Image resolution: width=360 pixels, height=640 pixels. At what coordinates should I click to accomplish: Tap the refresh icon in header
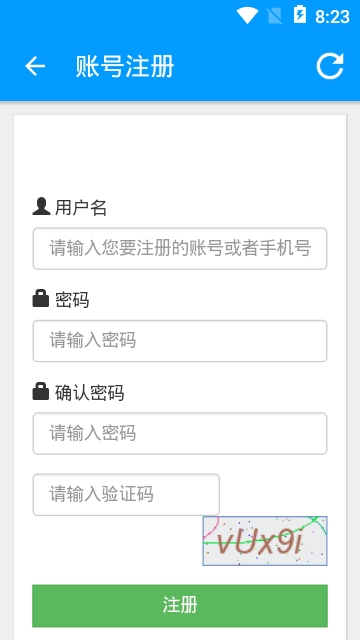point(330,66)
